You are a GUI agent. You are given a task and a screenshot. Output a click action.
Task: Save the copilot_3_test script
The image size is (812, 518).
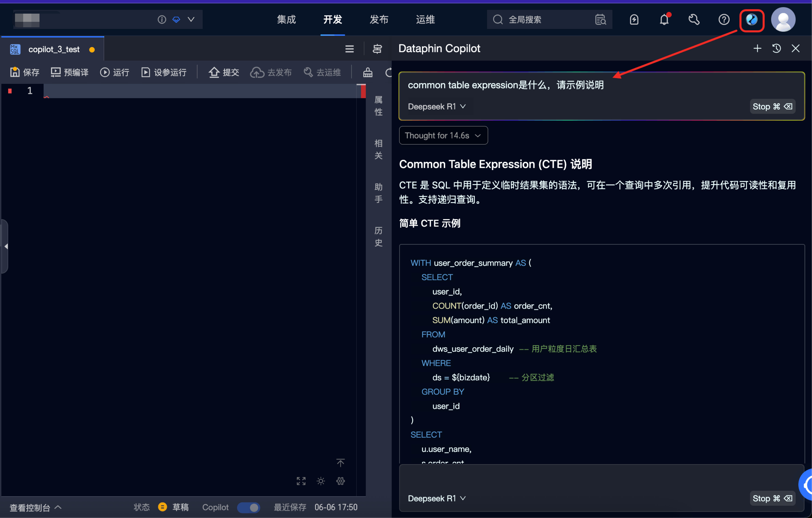[24, 72]
